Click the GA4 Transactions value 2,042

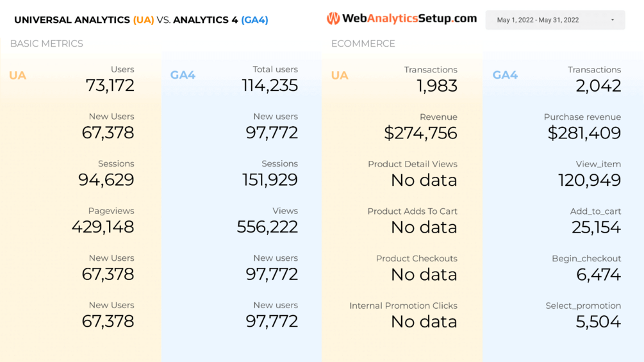[x=599, y=86]
